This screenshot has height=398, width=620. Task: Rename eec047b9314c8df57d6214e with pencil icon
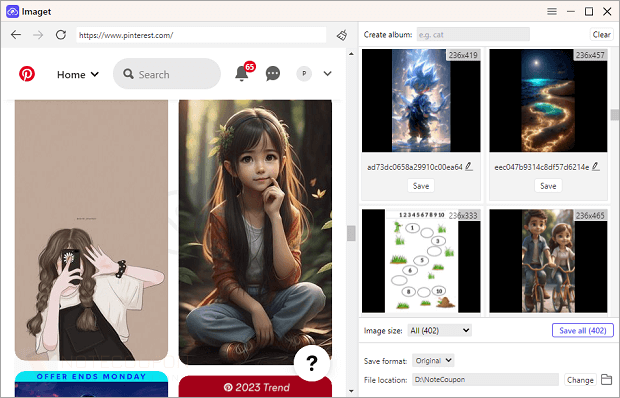pos(595,166)
